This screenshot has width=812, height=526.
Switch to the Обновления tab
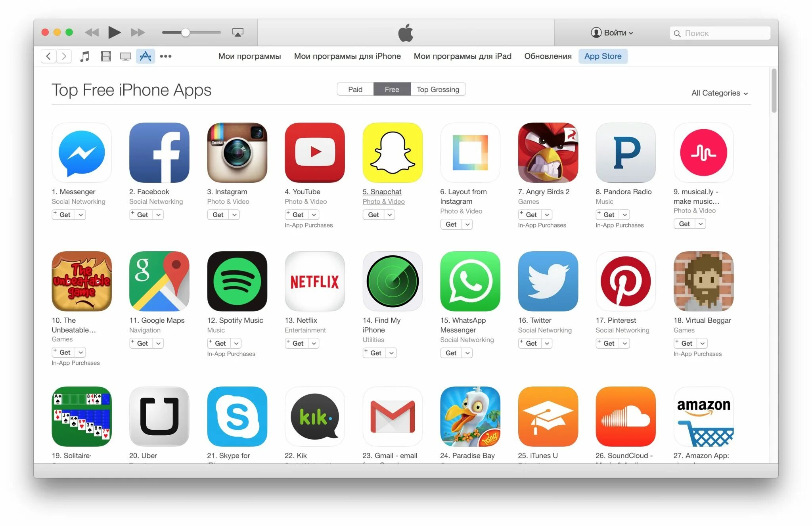pyautogui.click(x=547, y=56)
